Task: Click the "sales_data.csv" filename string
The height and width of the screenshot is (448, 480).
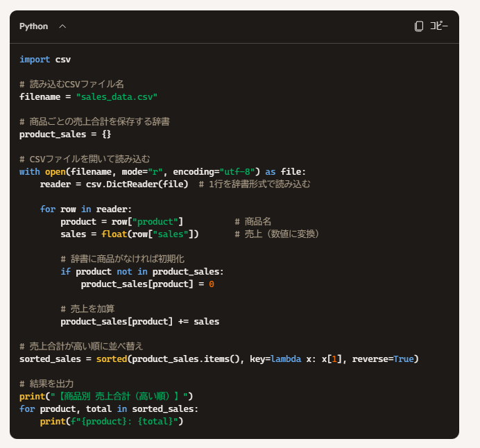Action: pos(117,96)
